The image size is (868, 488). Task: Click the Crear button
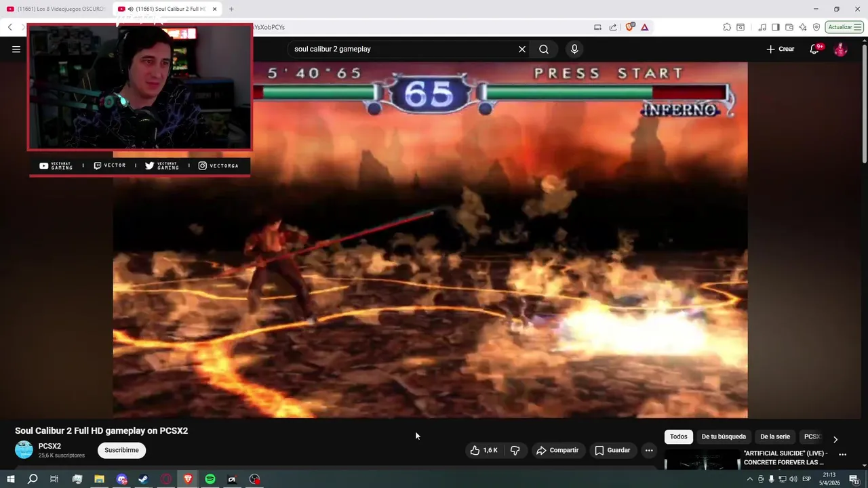[x=781, y=49]
